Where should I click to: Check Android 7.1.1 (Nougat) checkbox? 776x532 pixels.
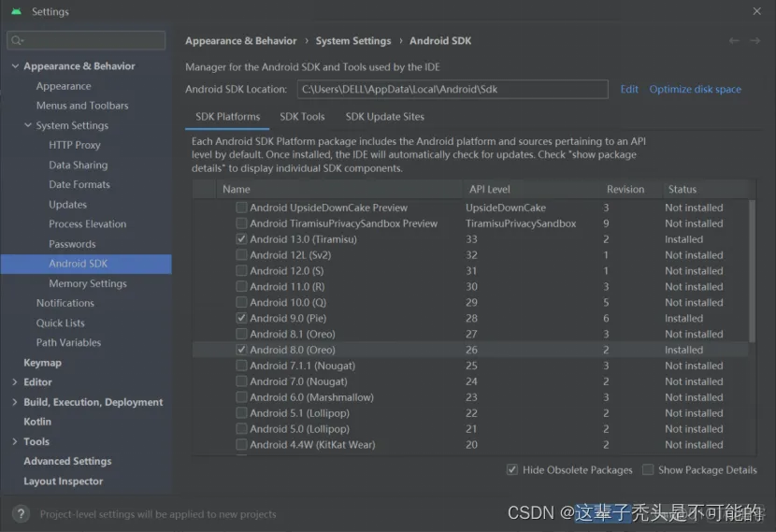pos(241,366)
